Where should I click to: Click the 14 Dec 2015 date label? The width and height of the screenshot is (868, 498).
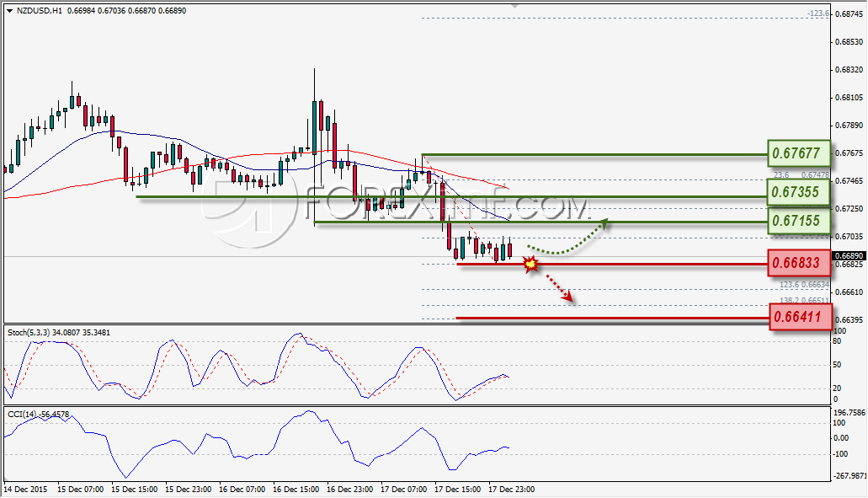tap(25, 490)
